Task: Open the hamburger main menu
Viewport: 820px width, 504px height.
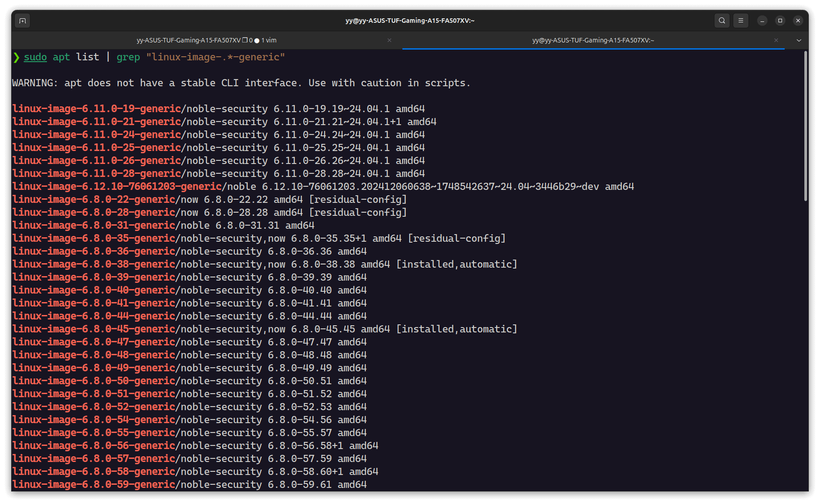Action: [x=740, y=20]
